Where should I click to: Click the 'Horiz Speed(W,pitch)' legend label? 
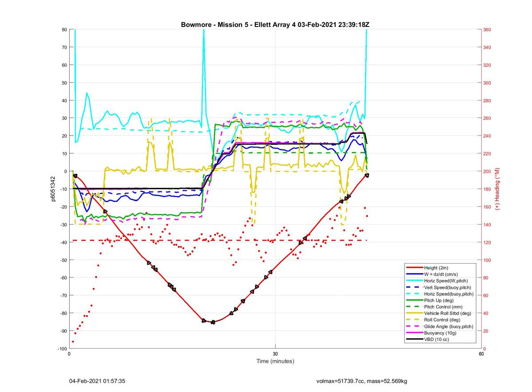[x=446, y=281]
